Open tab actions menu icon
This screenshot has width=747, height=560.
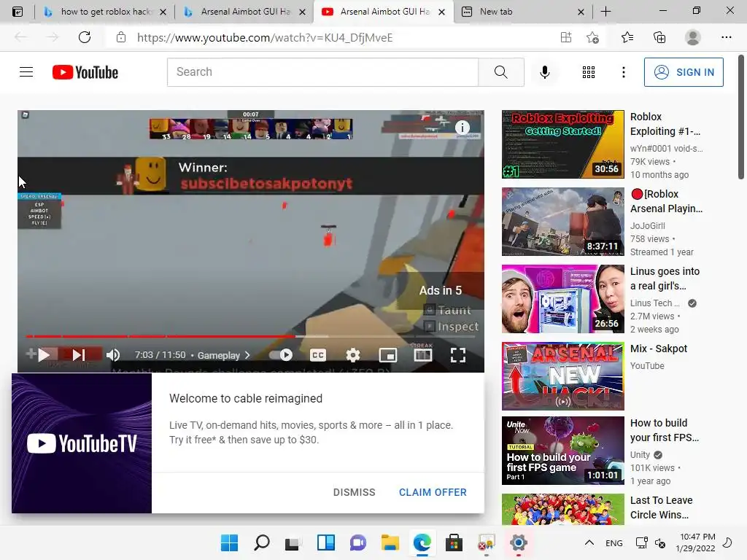pyautogui.click(x=18, y=12)
